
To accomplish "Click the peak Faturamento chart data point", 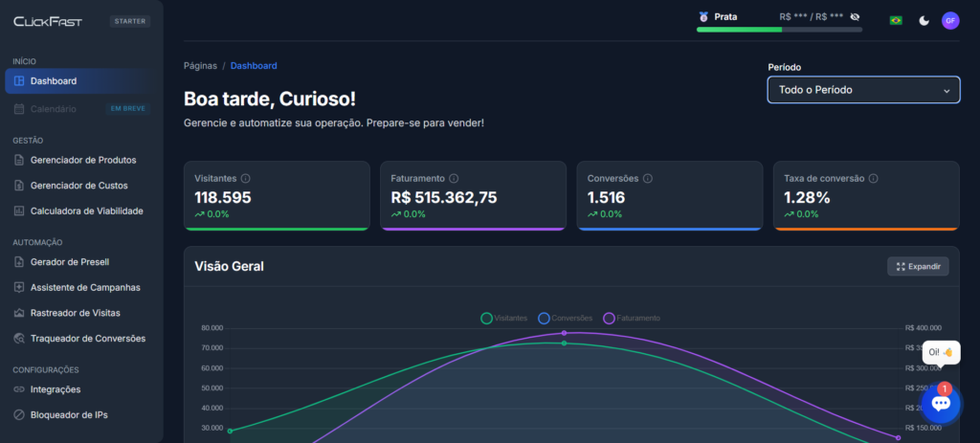I will click(x=564, y=333).
